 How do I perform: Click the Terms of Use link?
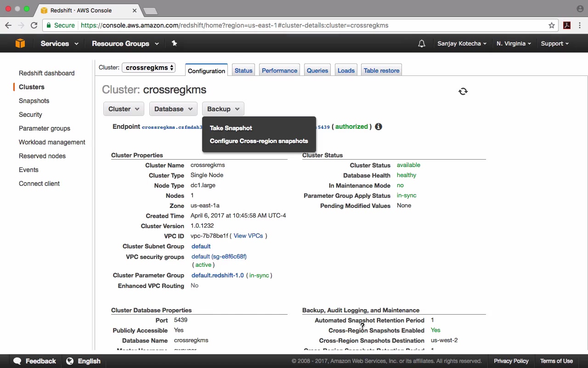pos(556,361)
